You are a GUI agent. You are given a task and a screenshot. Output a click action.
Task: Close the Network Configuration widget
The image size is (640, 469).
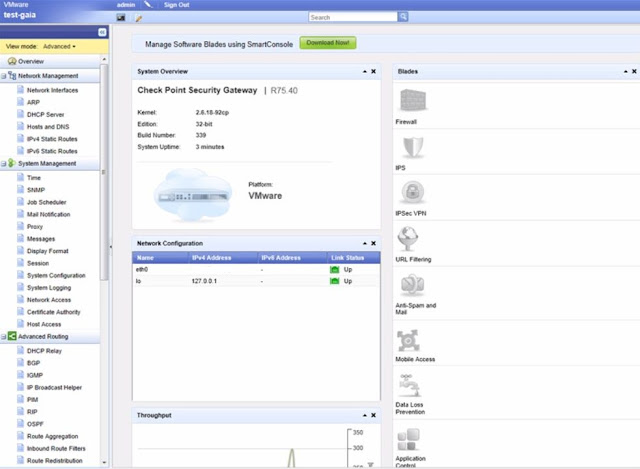click(373, 243)
